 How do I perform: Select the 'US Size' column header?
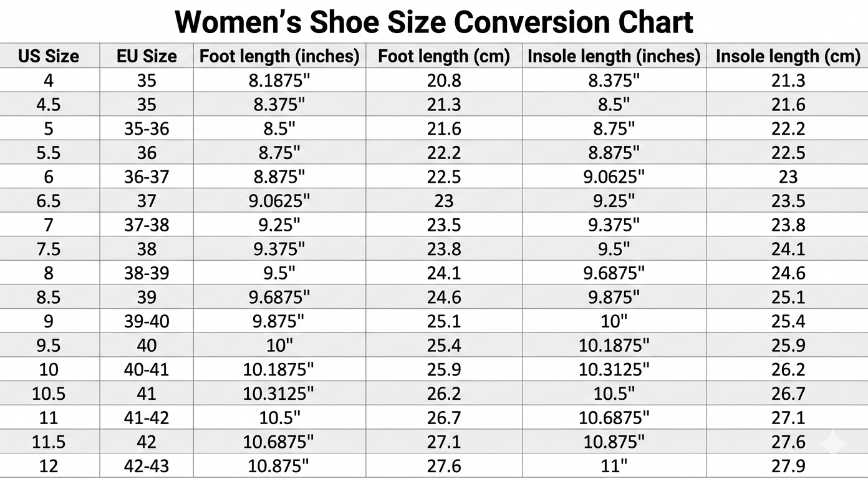tap(49, 56)
